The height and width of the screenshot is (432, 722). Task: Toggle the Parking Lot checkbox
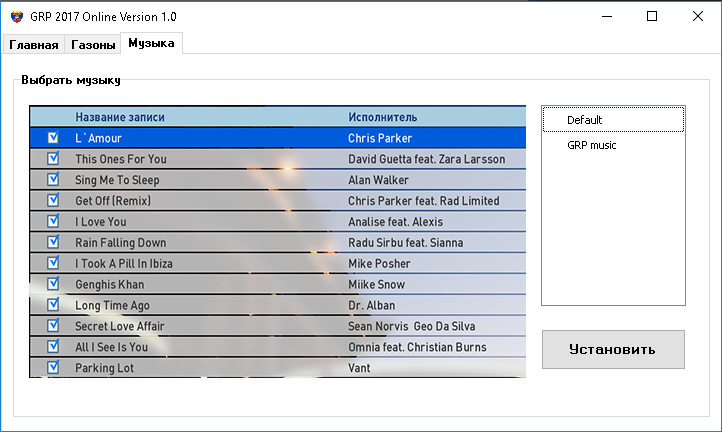53,367
